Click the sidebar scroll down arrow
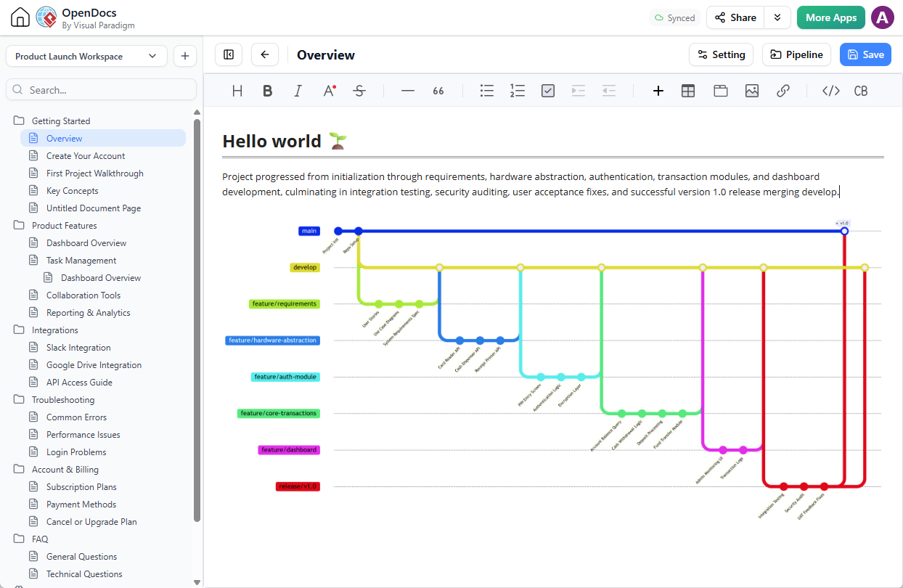Viewport: 903px width, 588px height. point(197,582)
